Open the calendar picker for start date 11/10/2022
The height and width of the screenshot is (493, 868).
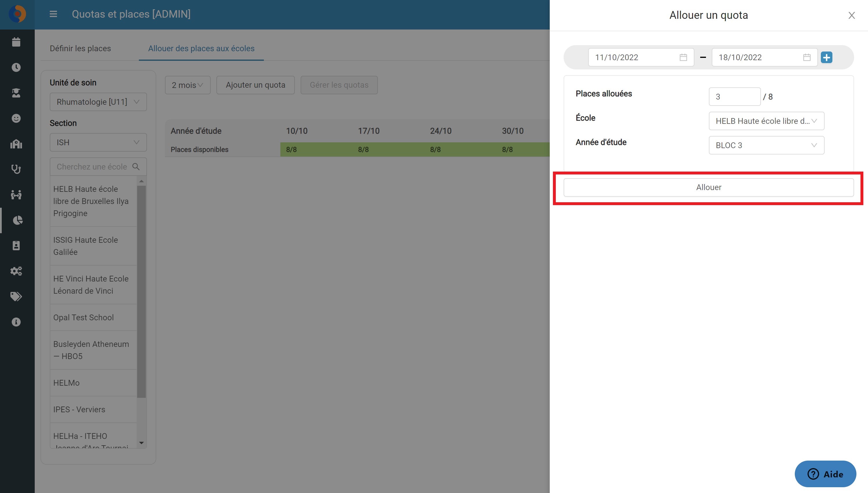(683, 57)
